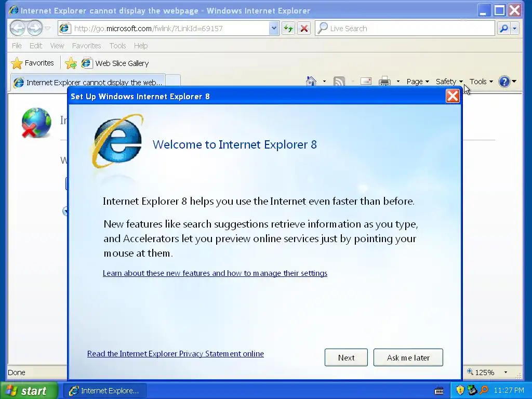Click the Forward navigation arrow
532x399 pixels.
34,28
